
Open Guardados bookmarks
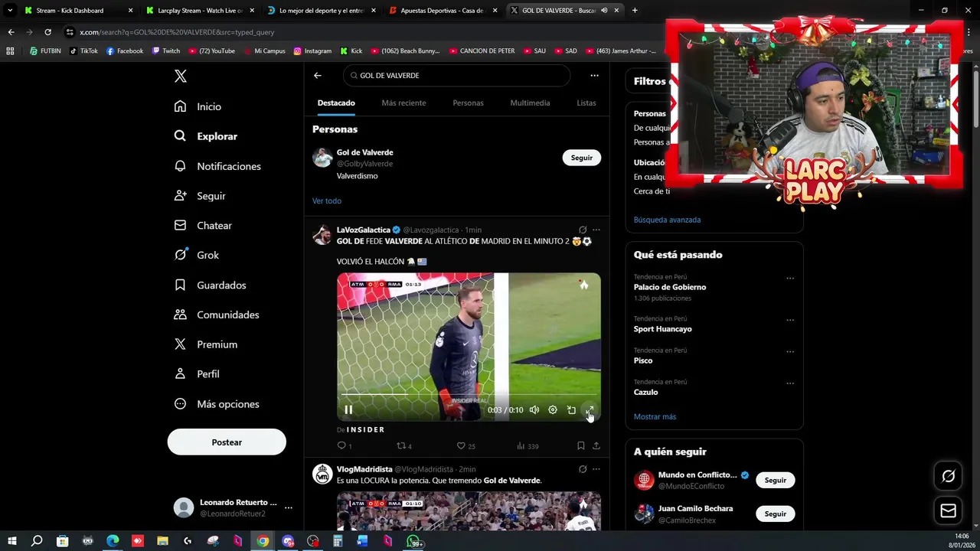[x=211, y=285]
